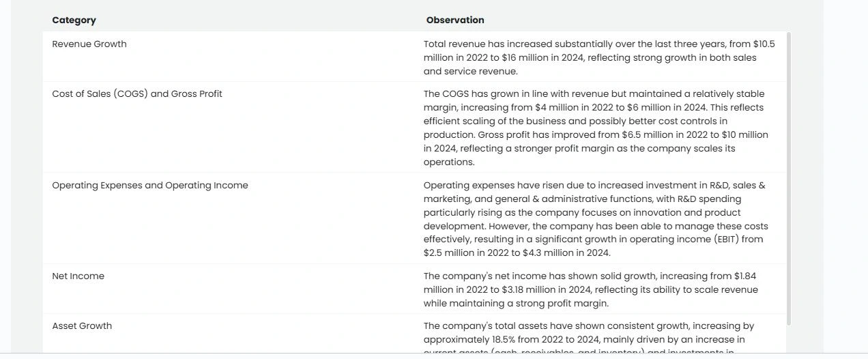Click the total assets observation text

pos(589,339)
